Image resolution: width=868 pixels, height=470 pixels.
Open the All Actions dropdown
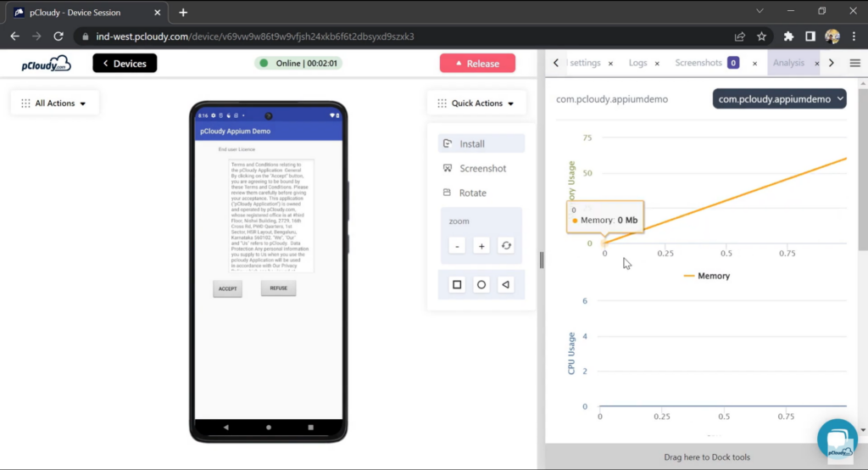coord(54,104)
